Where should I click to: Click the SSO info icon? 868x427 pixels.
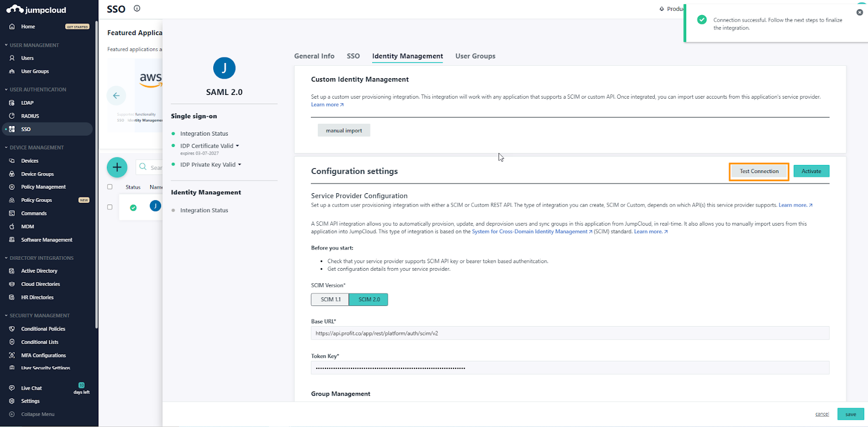137,8
